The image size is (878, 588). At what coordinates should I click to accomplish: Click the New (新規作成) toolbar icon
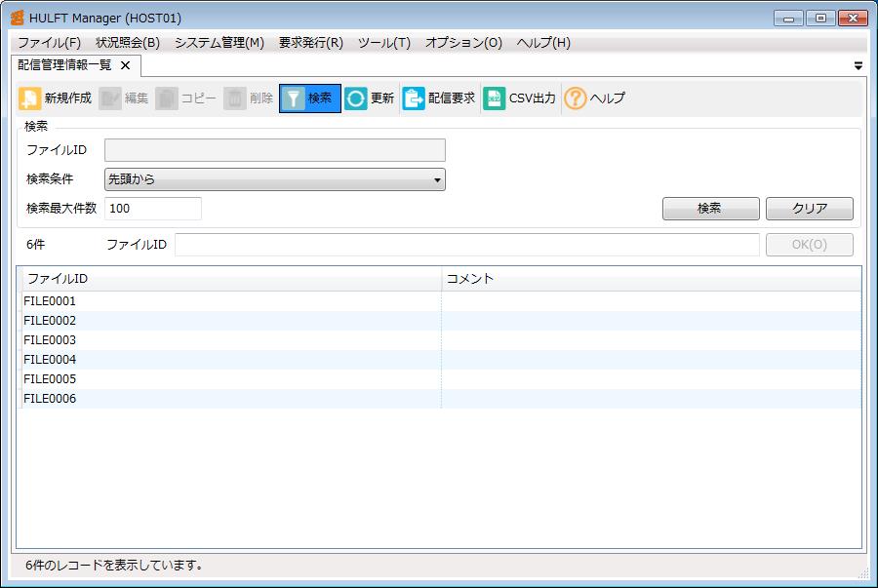pos(30,98)
